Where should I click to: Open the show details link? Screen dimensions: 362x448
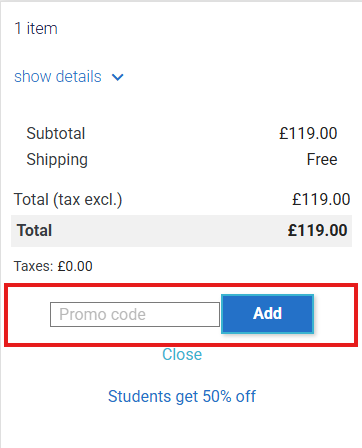click(58, 77)
